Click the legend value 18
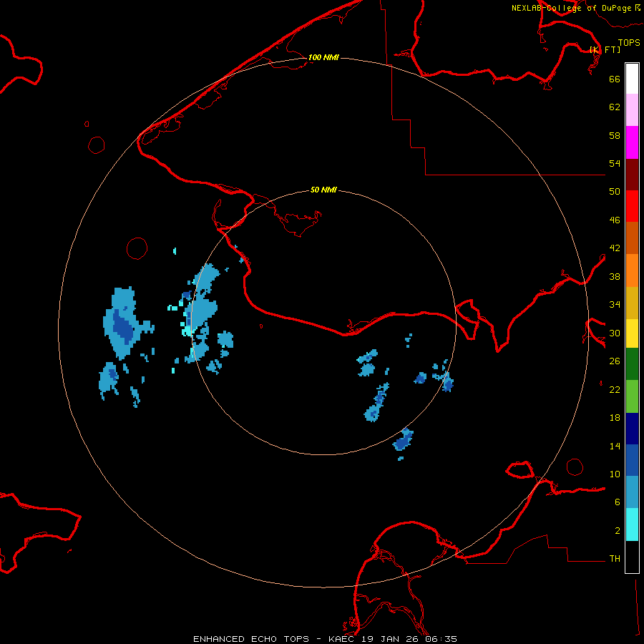This screenshot has width=644, height=644. (x=615, y=418)
